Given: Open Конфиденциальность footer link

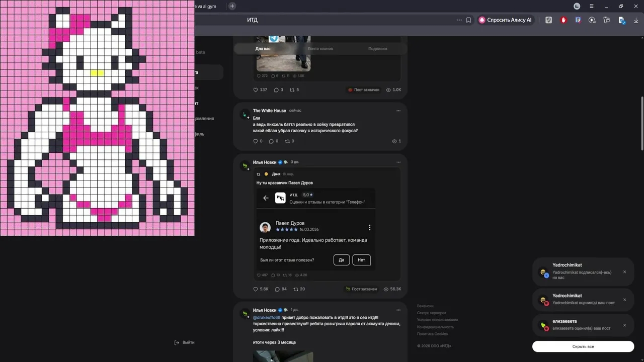Looking at the screenshot, I should (x=436, y=327).
